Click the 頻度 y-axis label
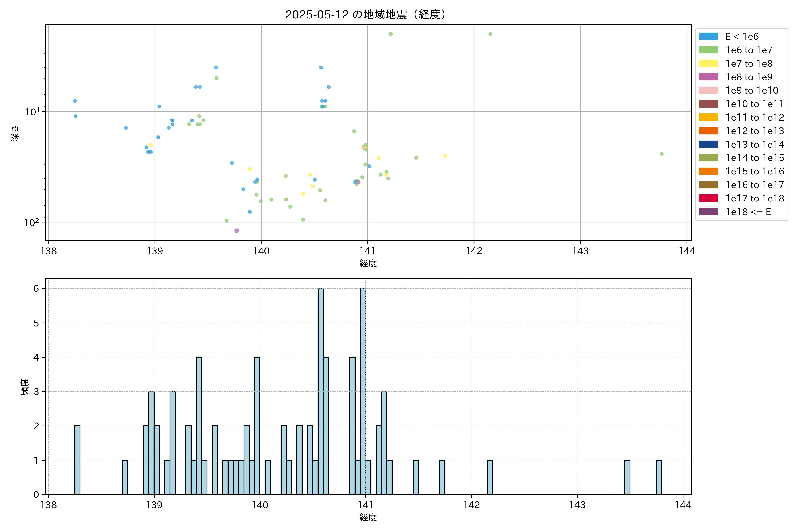This screenshot has height=532, width=798. point(24,387)
